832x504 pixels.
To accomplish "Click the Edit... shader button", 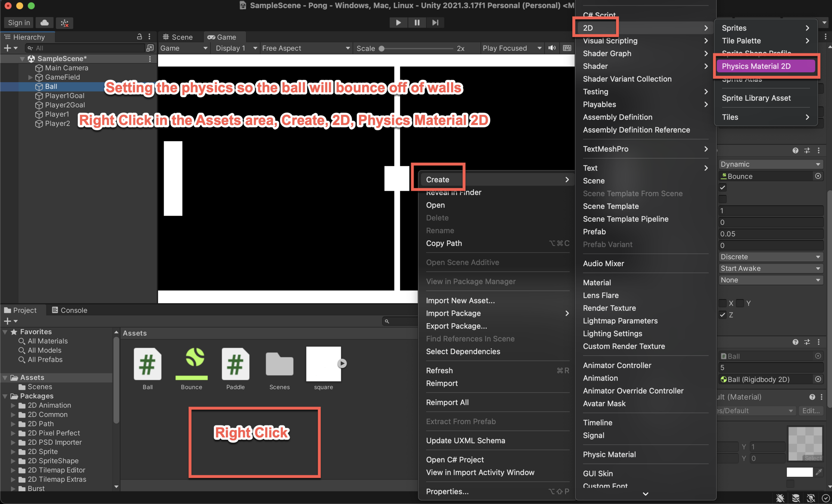I will (x=810, y=411).
